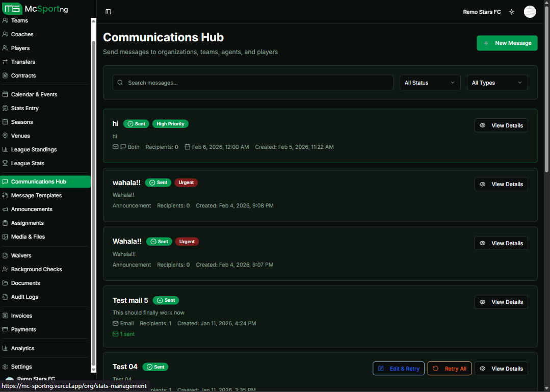
Task: Click the New Message button
Action: pos(507,43)
